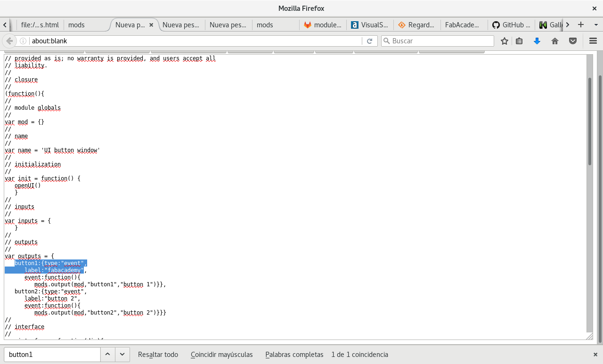Screen dimensions: 603x364
Task: Click the find field containing button1
Action: 52,355
